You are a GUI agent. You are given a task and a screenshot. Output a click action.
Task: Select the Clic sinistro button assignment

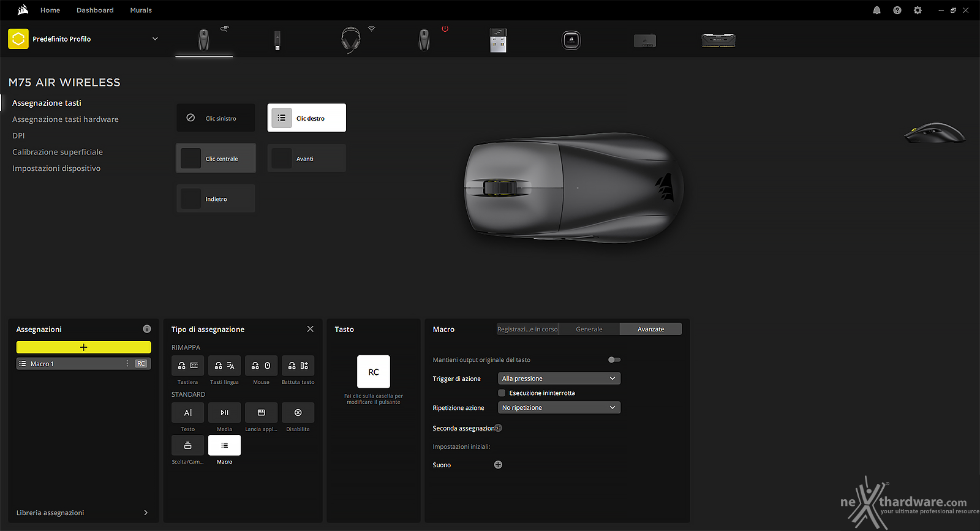pyautogui.click(x=216, y=118)
